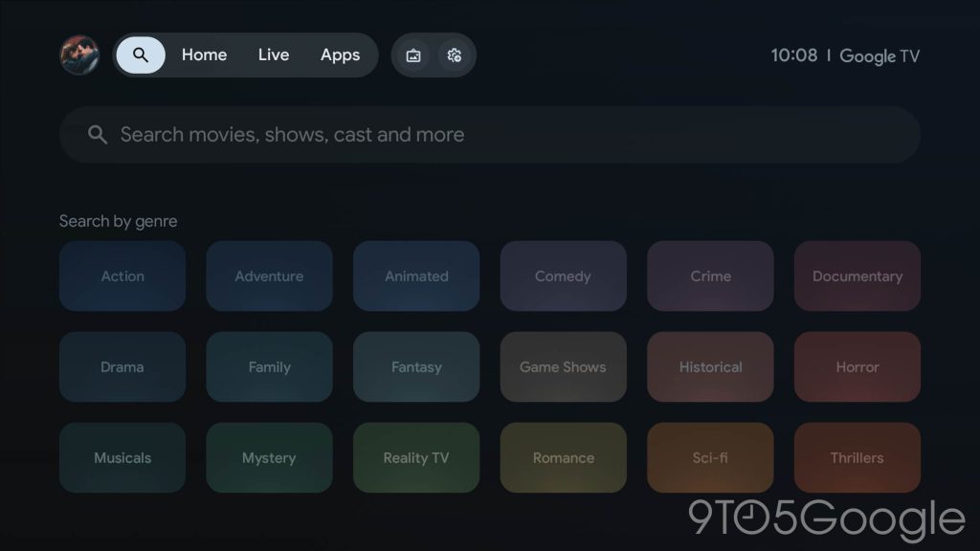Screen dimensions: 980x551
Task: Open the Mystery genre tile
Action: pos(269,458)
